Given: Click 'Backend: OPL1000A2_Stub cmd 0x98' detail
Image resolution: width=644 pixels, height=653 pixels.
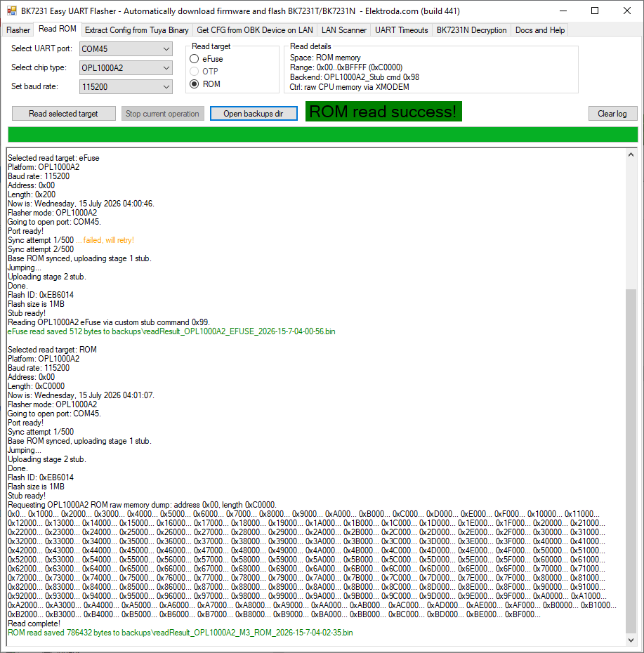Looking at the screenshot, I should 355,77.
